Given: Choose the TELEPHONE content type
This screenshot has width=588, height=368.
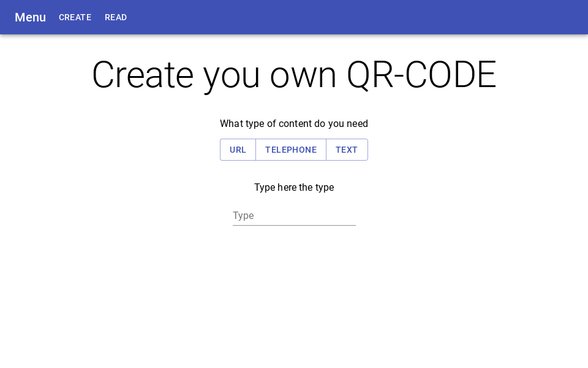Looking at the screenshot, I should pyautogui.click(x=291, y=150).
